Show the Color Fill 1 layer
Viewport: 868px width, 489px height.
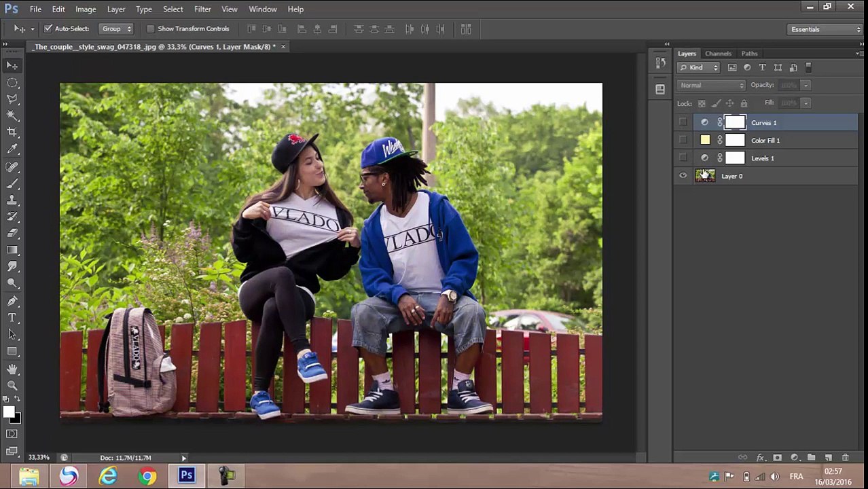coord(683,140)
